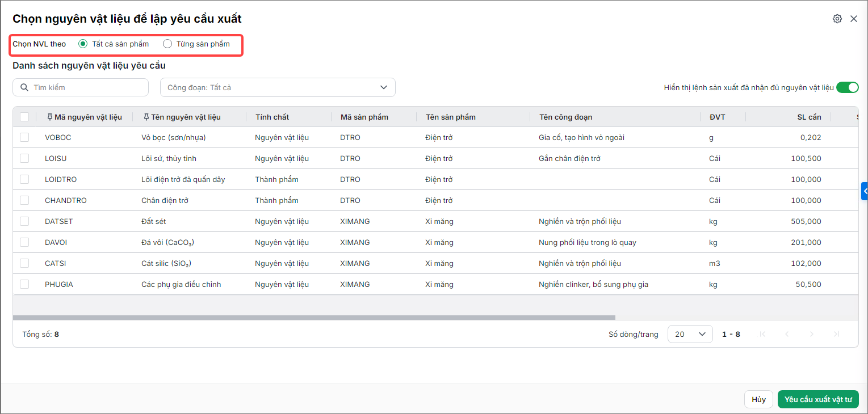This screenshot has height=414, width=868.
Task: Click cell Đất sét
Action: pos(153,221)
